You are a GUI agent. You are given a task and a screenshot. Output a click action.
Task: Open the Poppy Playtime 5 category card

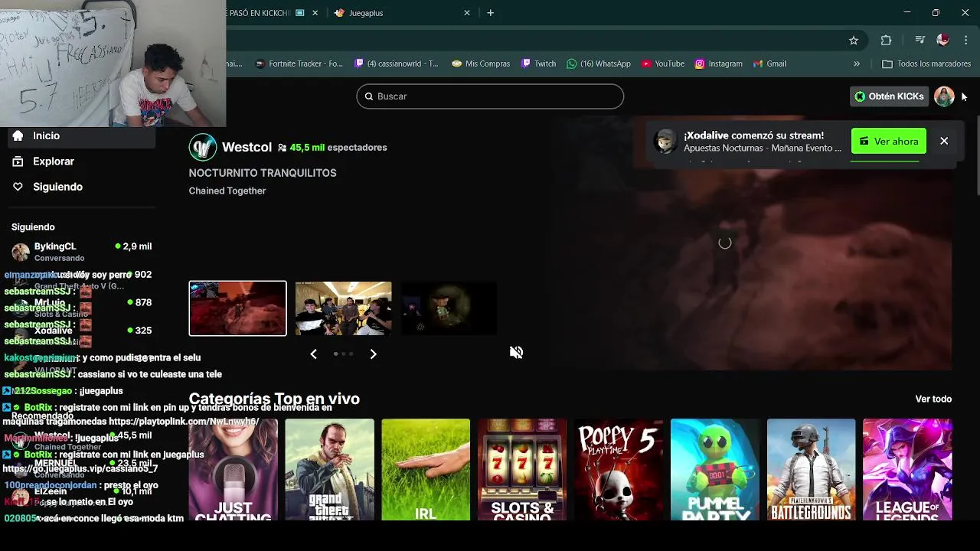click(619, 470)
